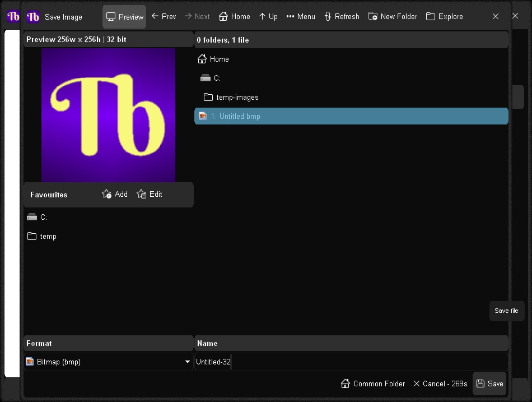Jump to the Common Folder
This screenshot has width=532, height=402.
(x=373, y=383)
